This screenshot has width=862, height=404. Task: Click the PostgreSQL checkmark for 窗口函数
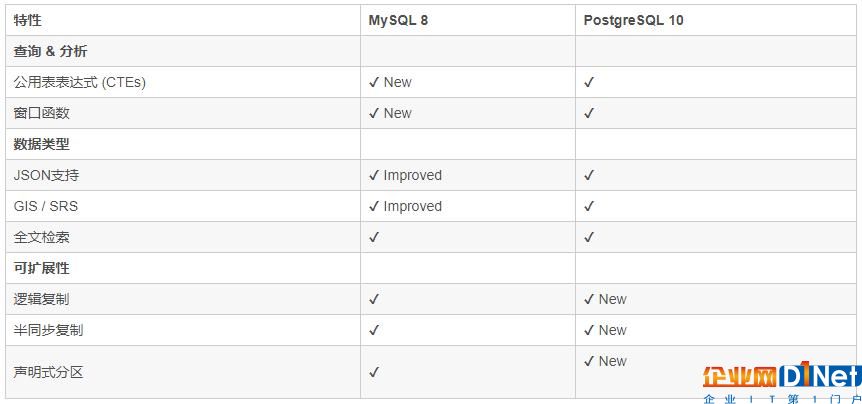point(589,113)
